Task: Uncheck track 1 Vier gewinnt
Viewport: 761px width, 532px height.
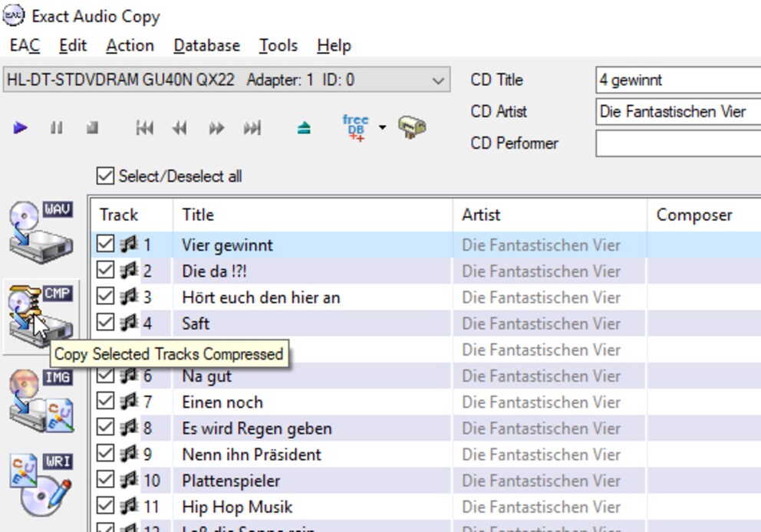Action: (x=105, y=244)
